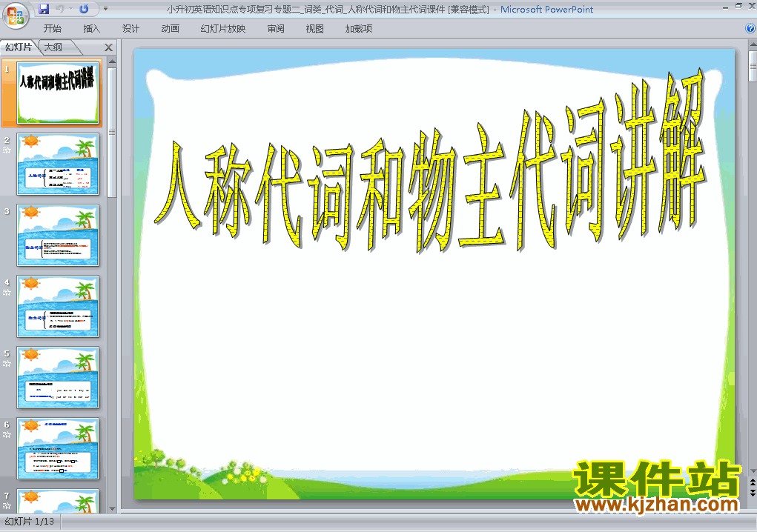Screen dimensions: 757x532
Task: Minimize the PowerPoint window
Action: point(726,7)
